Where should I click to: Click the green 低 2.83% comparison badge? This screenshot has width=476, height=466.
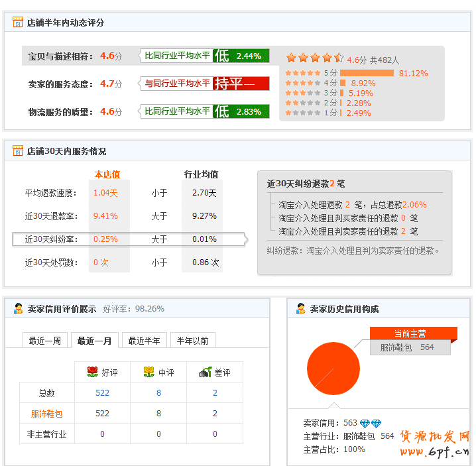point(241,112)
